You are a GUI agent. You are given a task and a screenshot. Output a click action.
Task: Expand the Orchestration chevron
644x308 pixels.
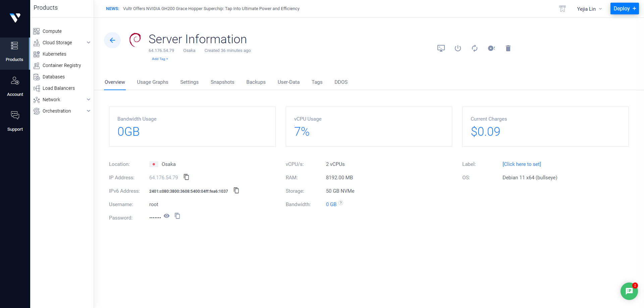(89, 111)
